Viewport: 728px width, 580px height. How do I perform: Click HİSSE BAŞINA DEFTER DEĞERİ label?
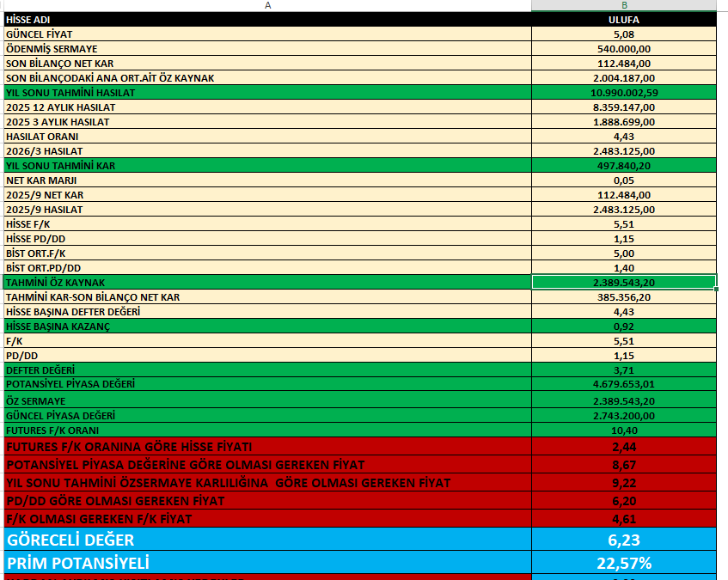tap(267, 311)
